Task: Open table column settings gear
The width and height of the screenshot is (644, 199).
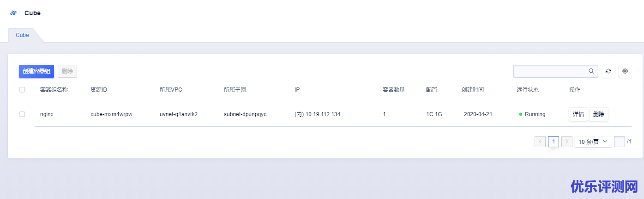Action: pos(625,71)
